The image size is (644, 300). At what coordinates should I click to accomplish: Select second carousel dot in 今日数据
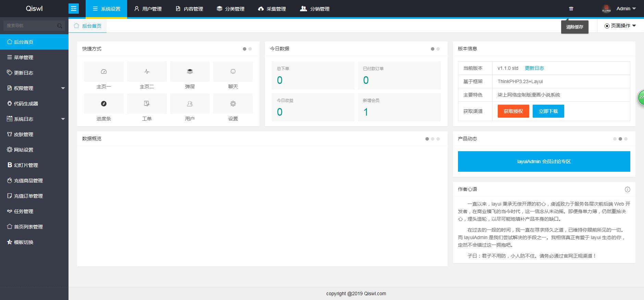coord(438,49)
